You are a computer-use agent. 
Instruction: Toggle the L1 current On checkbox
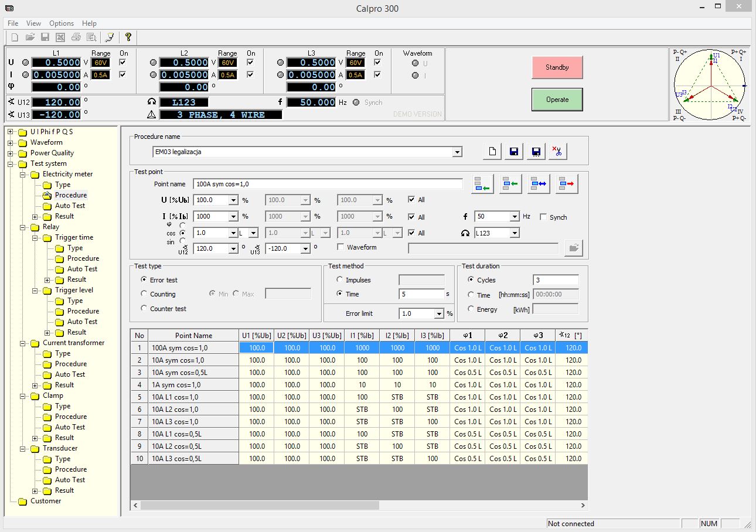(x=123, y=74)
